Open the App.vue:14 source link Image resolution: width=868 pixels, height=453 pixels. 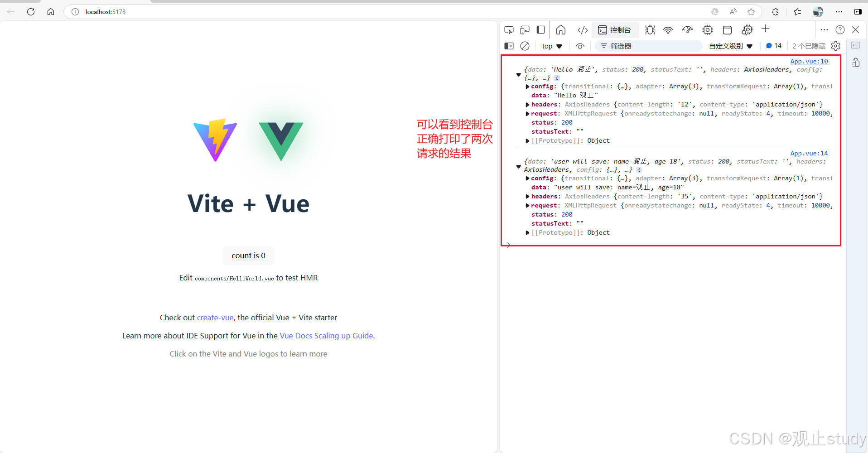point(809,153)
